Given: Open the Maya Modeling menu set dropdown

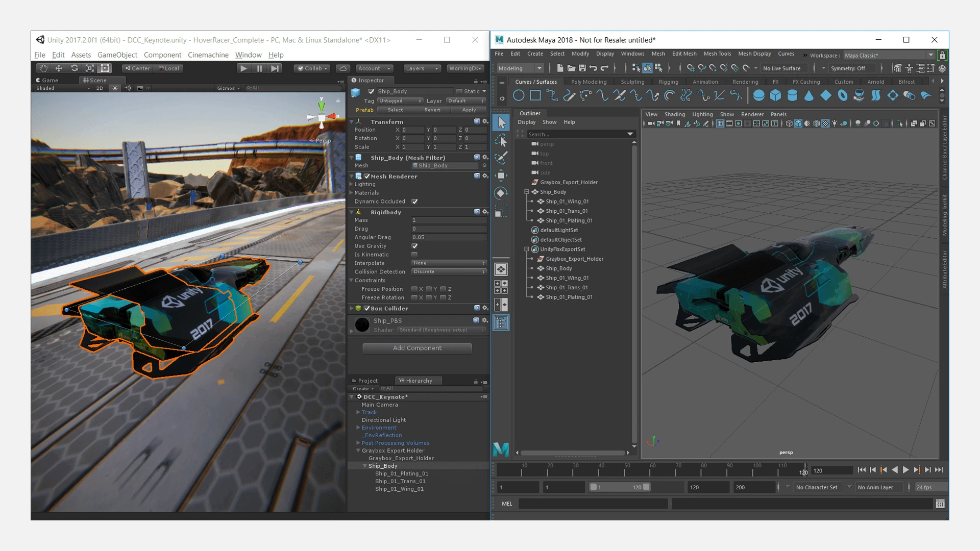Looking at the screenshot, I should 520,68.
